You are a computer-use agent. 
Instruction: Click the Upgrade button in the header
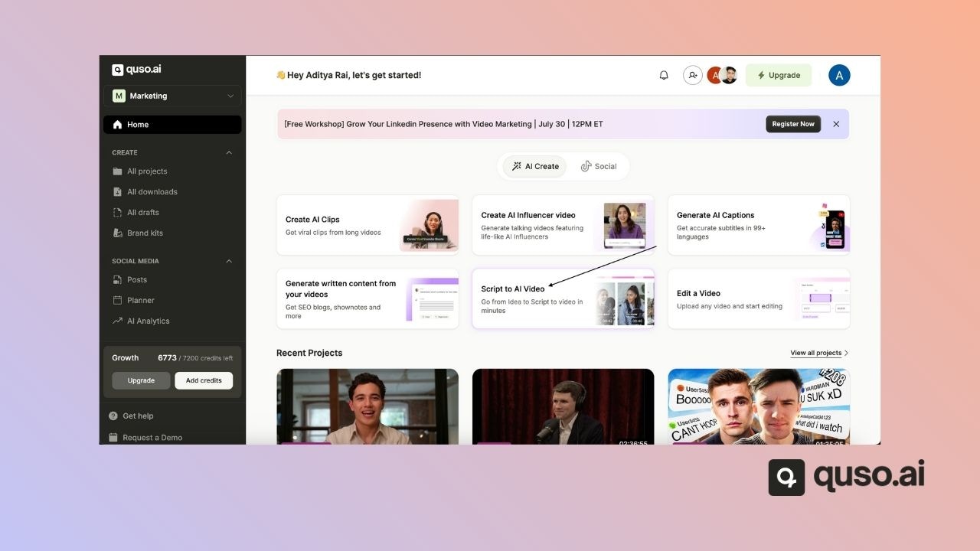tap(779, 75)
